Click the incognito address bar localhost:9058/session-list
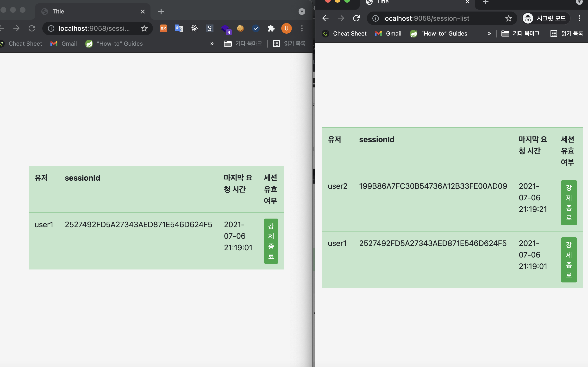The height and width of the screenshot is (367, 588). [426, 18]
